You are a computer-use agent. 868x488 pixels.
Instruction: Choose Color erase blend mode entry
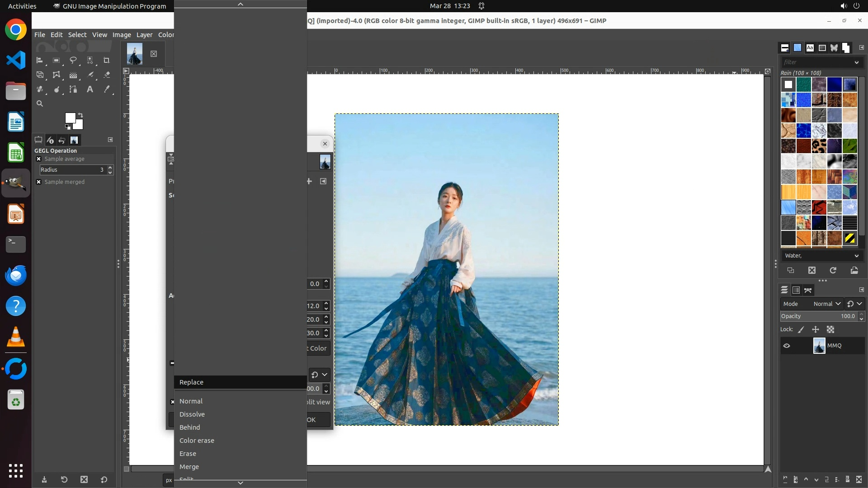click(x=197, y=441)
